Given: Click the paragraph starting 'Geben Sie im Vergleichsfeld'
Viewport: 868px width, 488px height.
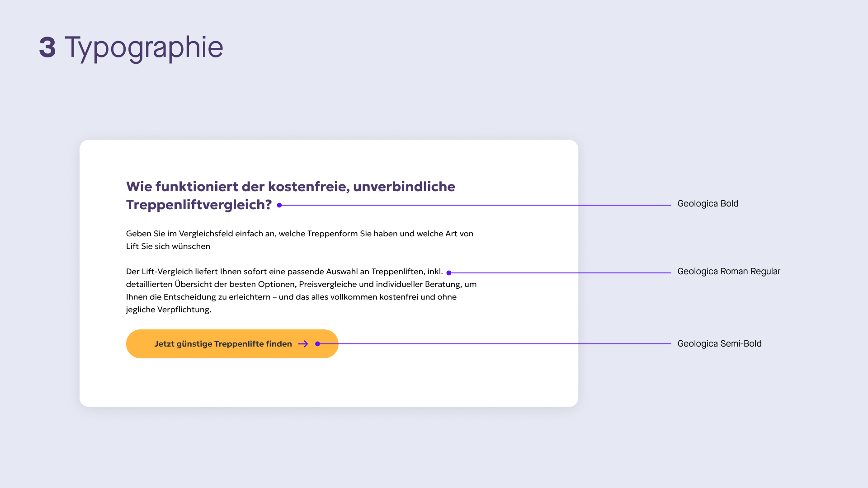Looking at the screenshot, I should tap(300, 240).
